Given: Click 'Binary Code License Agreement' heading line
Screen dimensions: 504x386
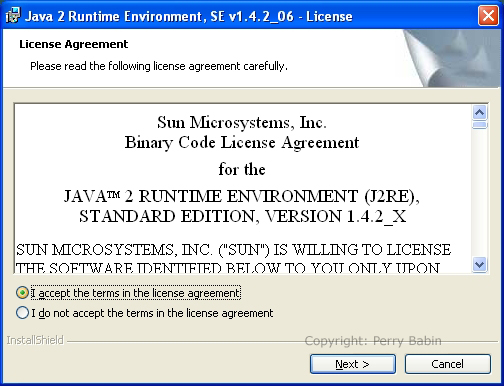Looking at the screenshot, I should [242, 143].
